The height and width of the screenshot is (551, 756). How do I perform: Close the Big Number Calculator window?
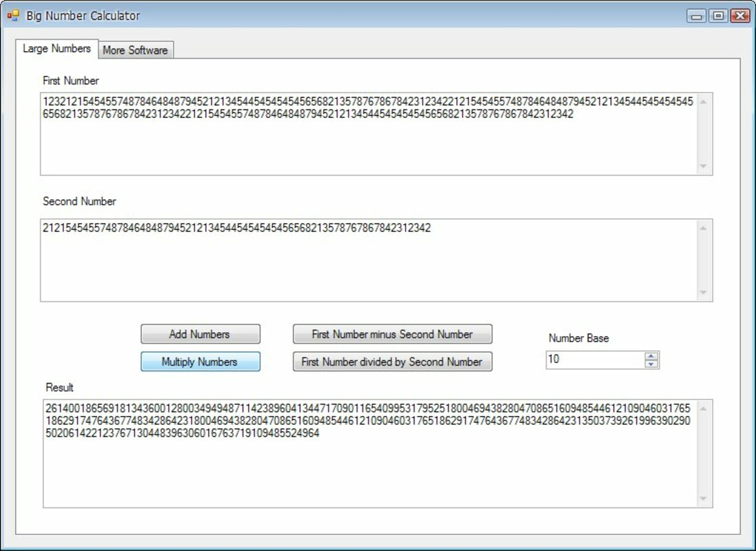740,16
